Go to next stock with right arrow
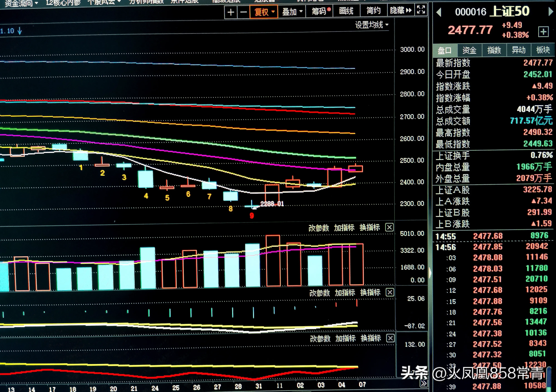The width and height of the screenshot is (556, 392). [550, 12]
